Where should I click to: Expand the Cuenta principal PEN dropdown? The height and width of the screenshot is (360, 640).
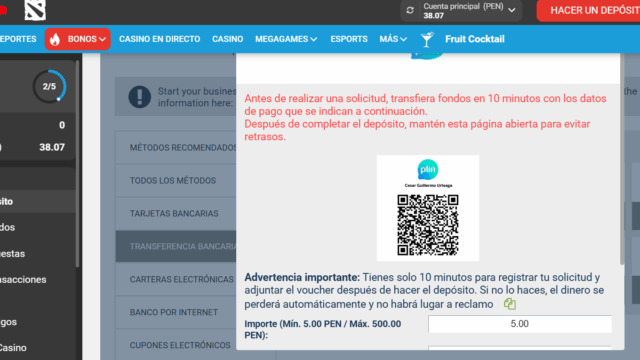tap(512, 10)
